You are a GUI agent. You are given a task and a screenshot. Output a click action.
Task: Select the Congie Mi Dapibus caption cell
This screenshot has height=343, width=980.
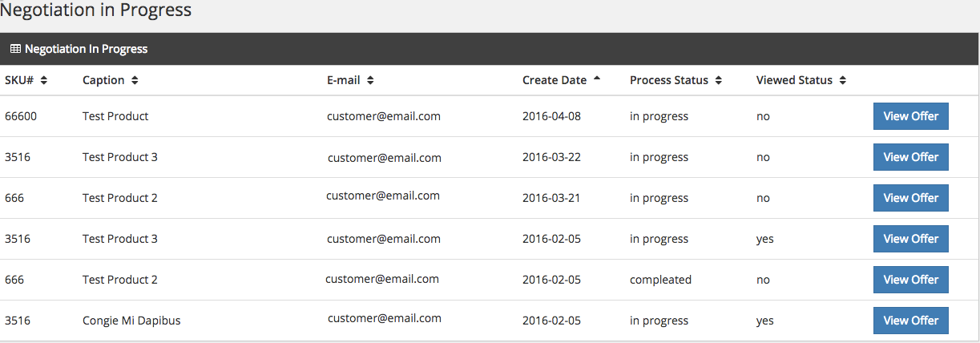131,321
